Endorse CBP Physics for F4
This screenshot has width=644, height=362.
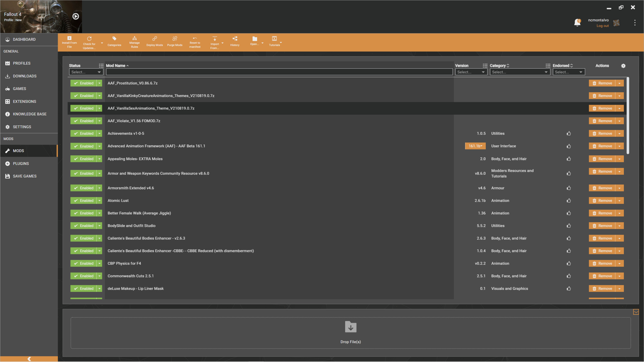pos(569,263)
